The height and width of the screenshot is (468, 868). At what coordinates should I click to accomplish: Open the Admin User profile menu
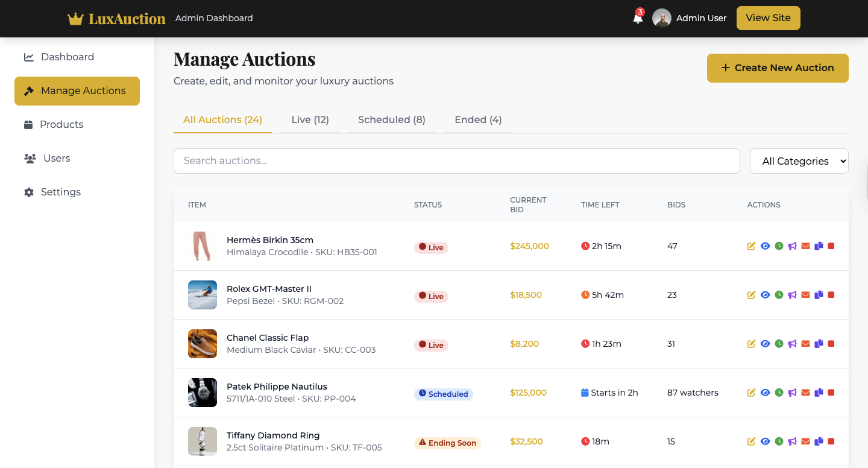click(690, 18)
